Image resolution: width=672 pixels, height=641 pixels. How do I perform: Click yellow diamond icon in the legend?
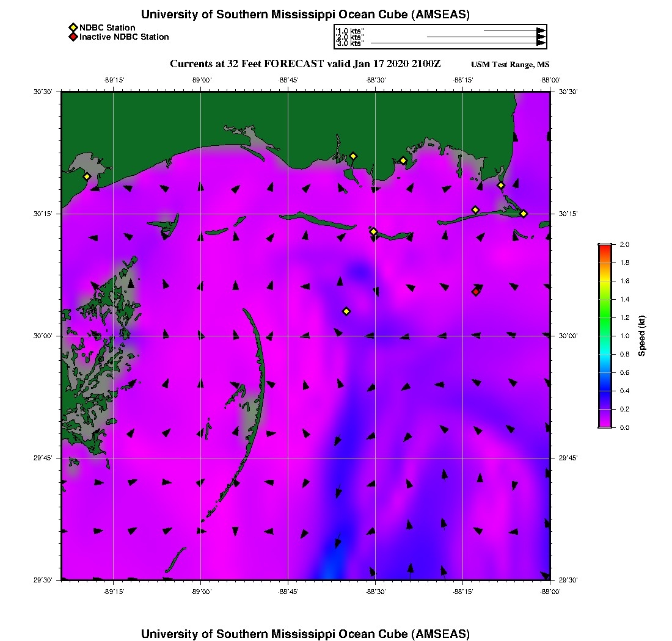tap(73, 27)
